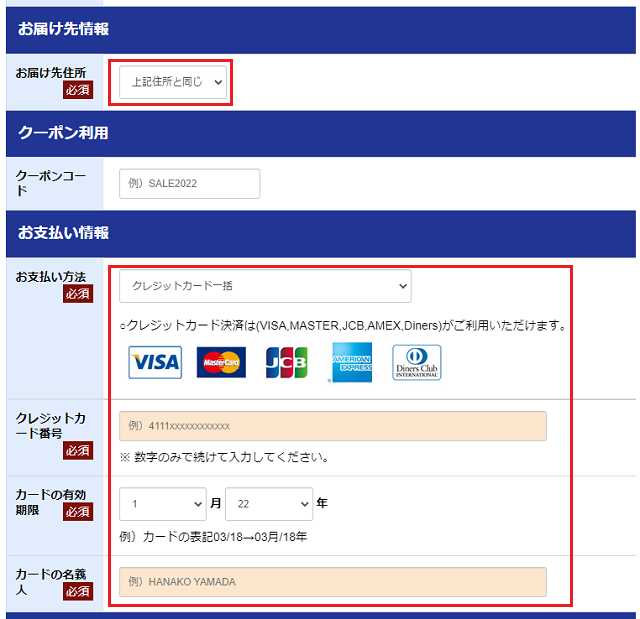Click the American Express logo

pyautogui.click(x=352, y=362)
